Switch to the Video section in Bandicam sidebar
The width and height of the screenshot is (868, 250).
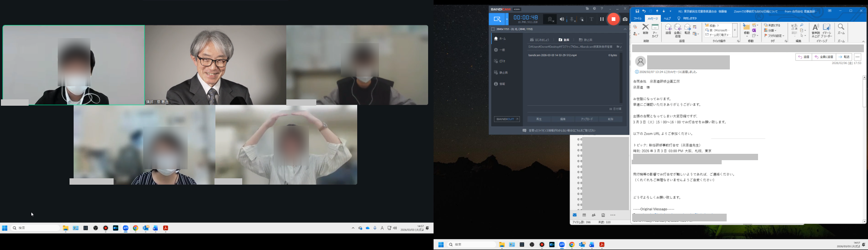(502, 61)
